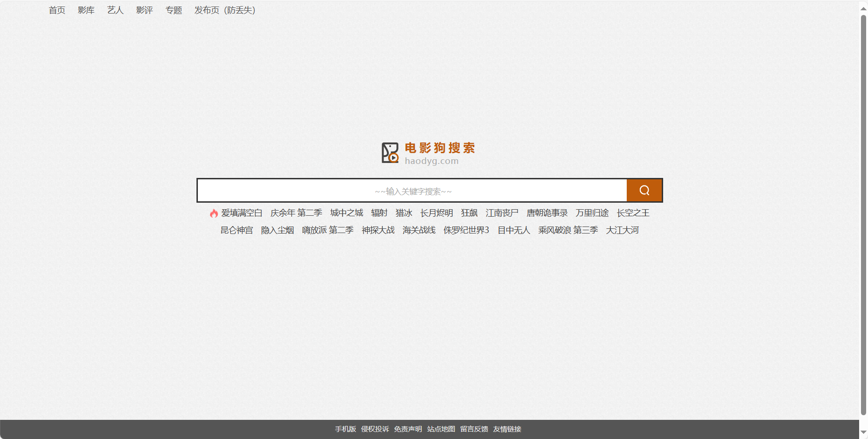Go to the 艺人 page
This screenshot has height=439, width=868.
point(115,10)
